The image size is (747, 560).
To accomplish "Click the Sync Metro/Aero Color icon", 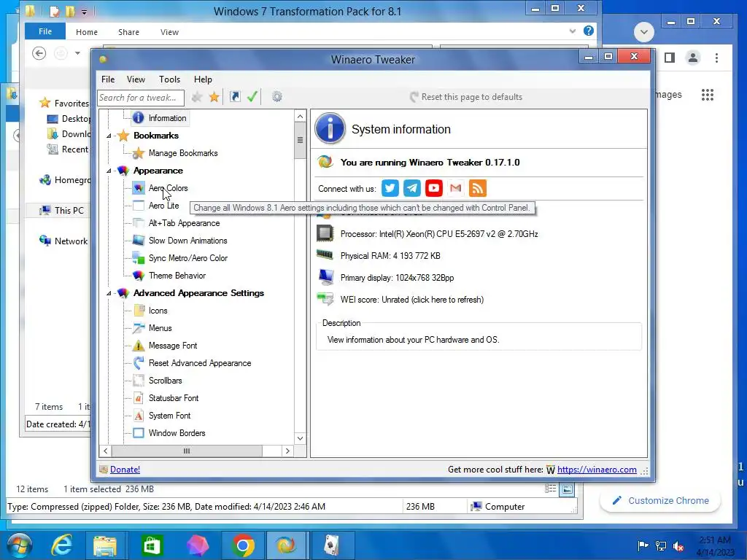I will click(x=139, y=257).
